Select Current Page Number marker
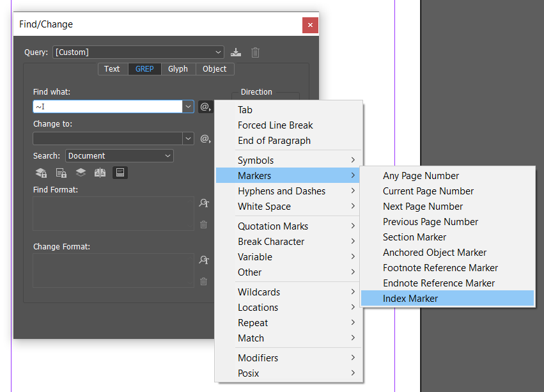 (447, 191)
